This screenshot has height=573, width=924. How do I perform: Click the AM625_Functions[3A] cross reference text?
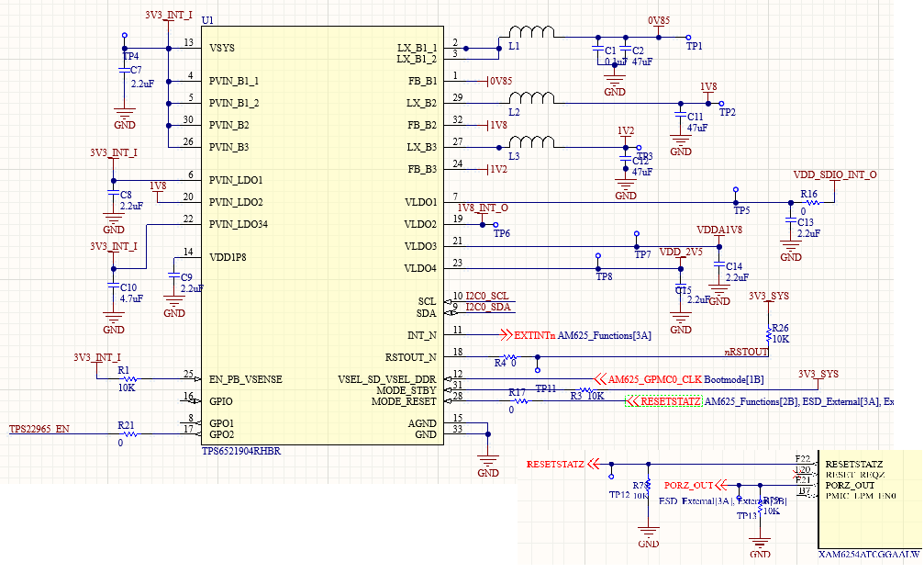605,335
